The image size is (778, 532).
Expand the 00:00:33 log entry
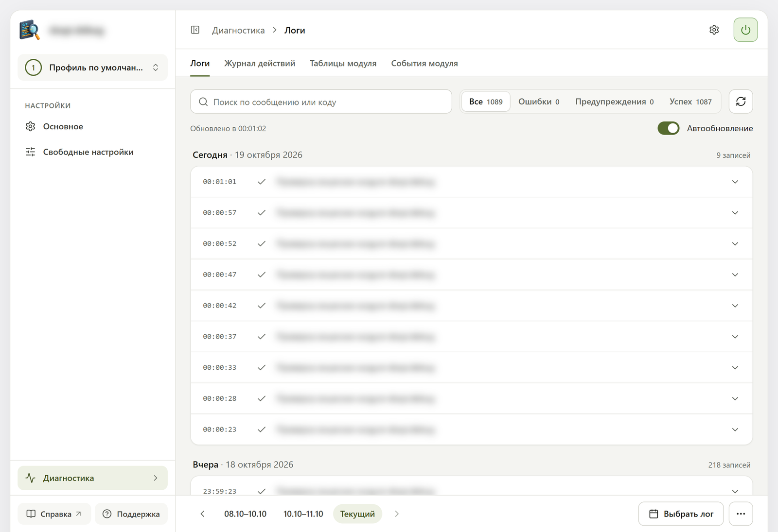(x=735, y=368)
